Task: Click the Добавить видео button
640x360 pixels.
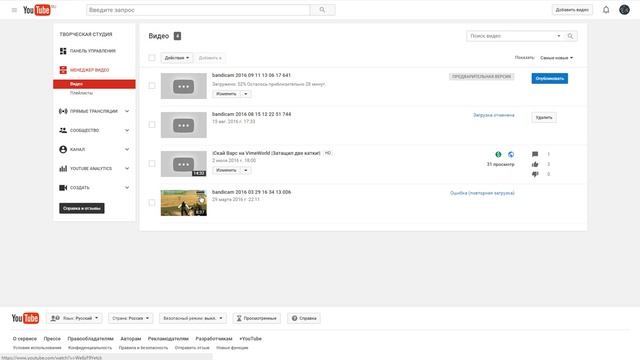Action: pos(572,10)
